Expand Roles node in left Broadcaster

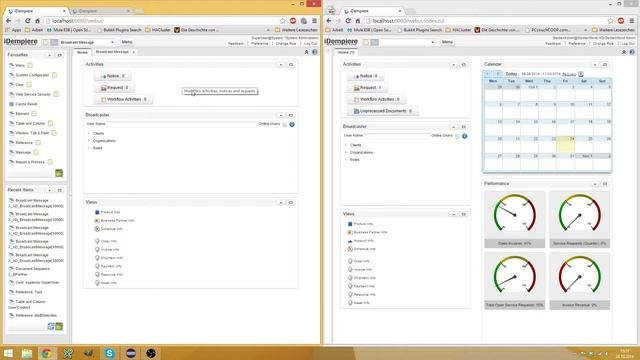(x=89, y=148)
